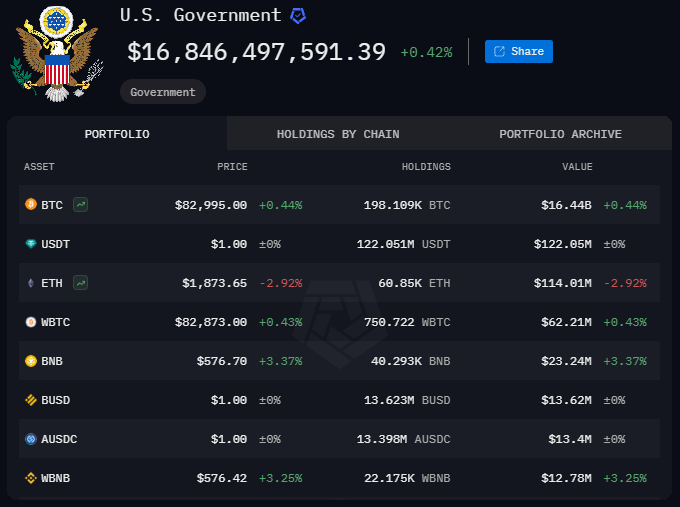The image size is (680, 507).
Task: Open the ETH asset name link
Action: click(x=52, y=283)
